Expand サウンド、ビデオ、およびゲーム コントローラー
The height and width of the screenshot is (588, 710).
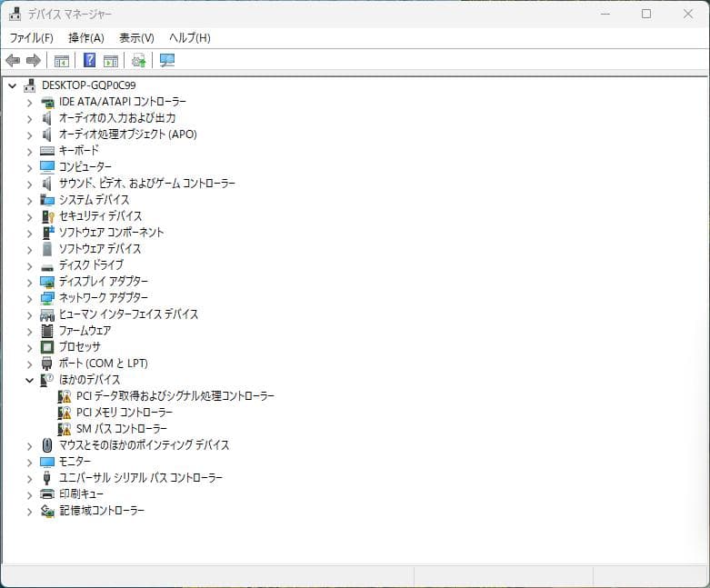29,184
